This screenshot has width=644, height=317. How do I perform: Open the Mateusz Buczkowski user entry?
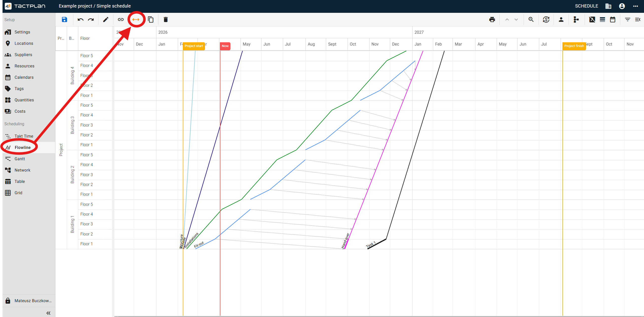point(29,301)
